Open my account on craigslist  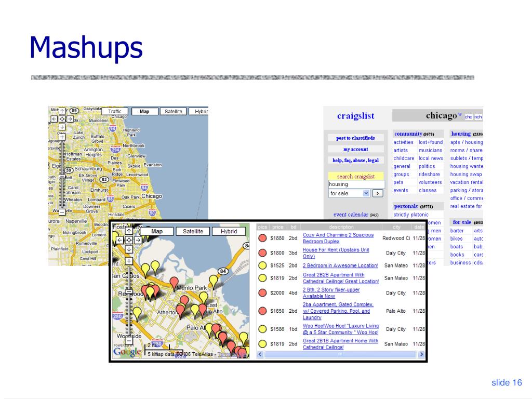click(355, 149)
